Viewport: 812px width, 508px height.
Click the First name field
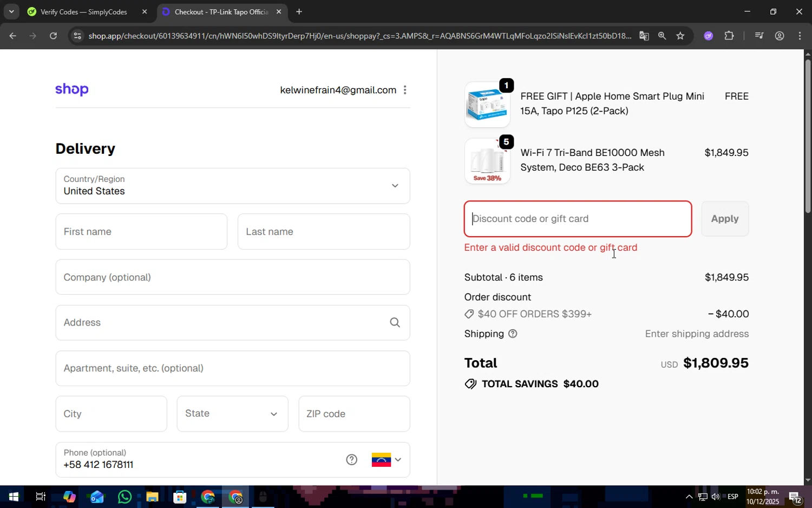pos(141,232)
